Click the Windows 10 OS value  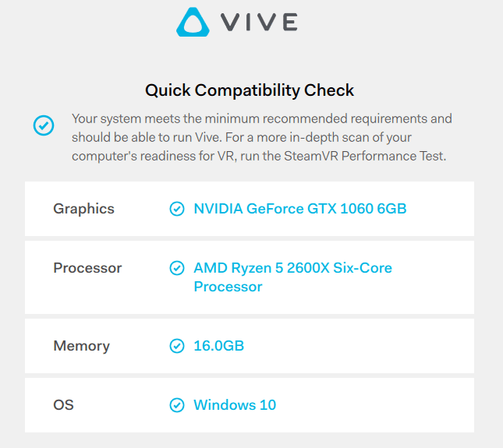[235, 405]
